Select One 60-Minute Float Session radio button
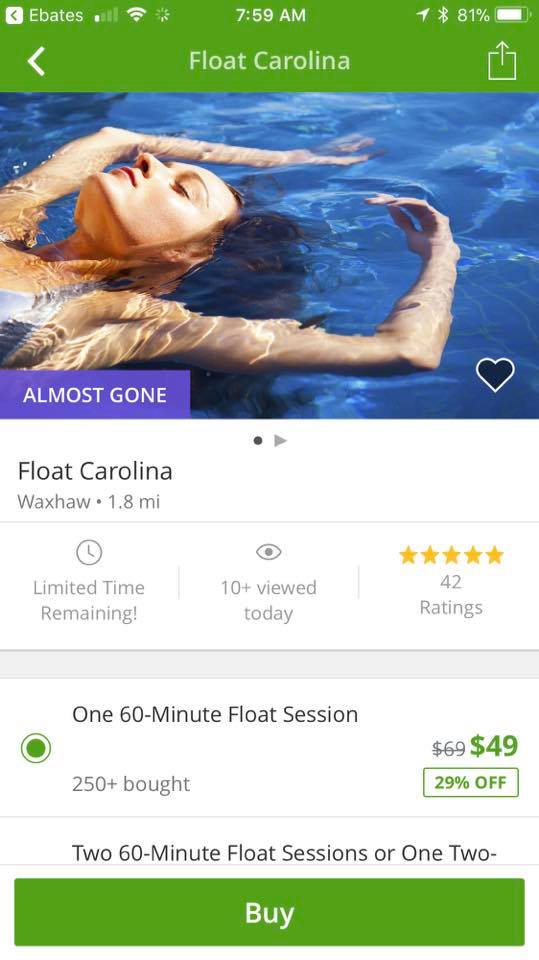This screenshot has width=539, height=960. click(36, 748)
